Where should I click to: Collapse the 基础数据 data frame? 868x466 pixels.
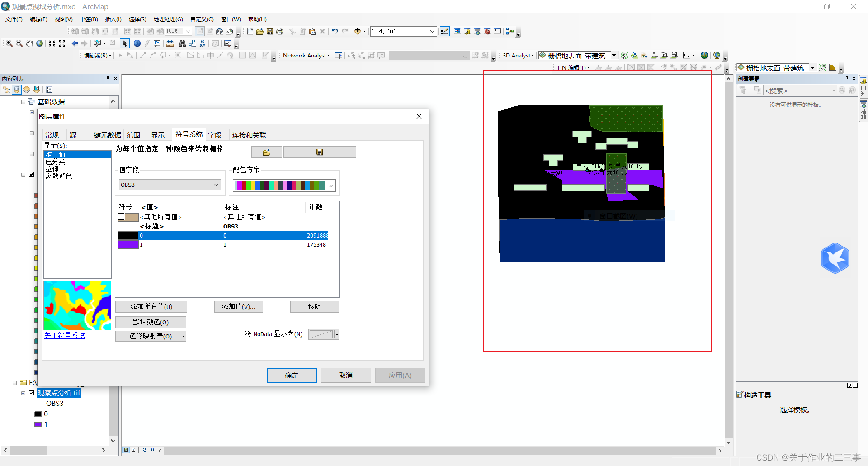23,102
